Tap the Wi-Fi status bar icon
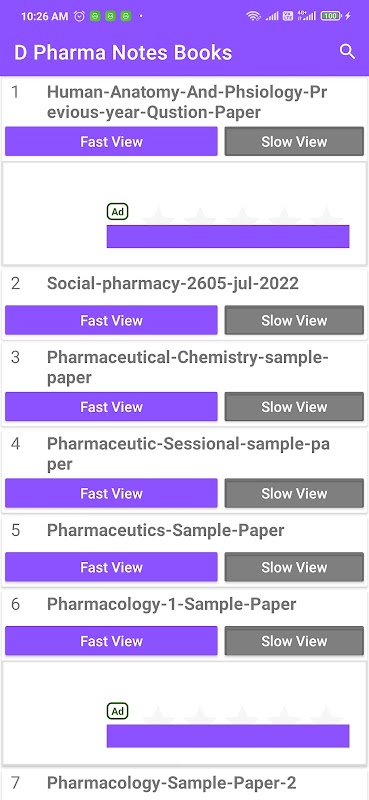Image resolution: width=369 pixels, height=800 pixels. [x=253, y=16]
